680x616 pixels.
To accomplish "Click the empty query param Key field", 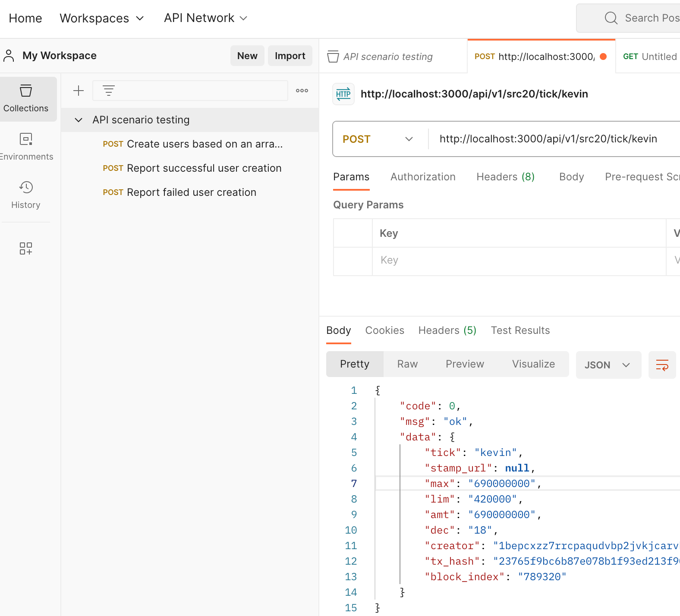I will (x=519, y=260).
